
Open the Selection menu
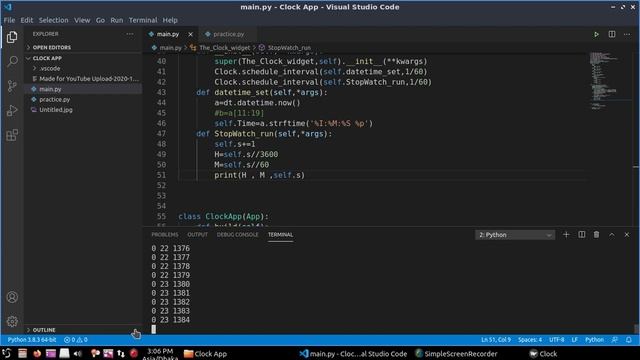[53, 20]
